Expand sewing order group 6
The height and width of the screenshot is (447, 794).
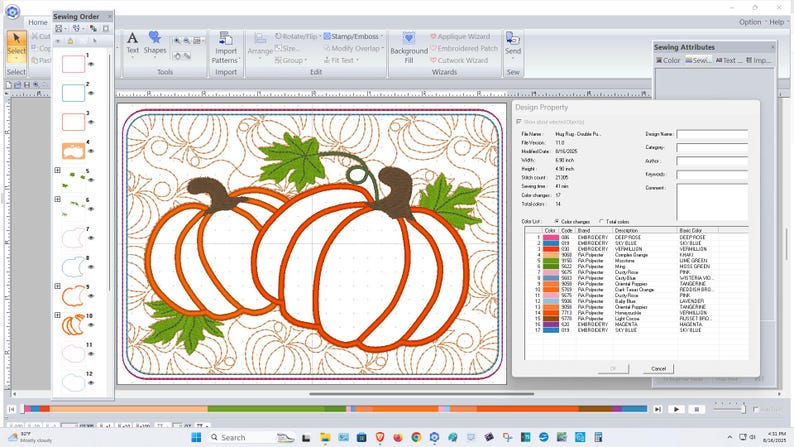(58, 199)
